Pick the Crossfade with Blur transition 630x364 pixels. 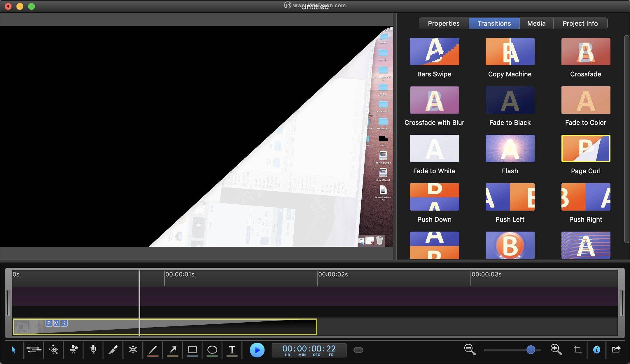click(434, 100)
